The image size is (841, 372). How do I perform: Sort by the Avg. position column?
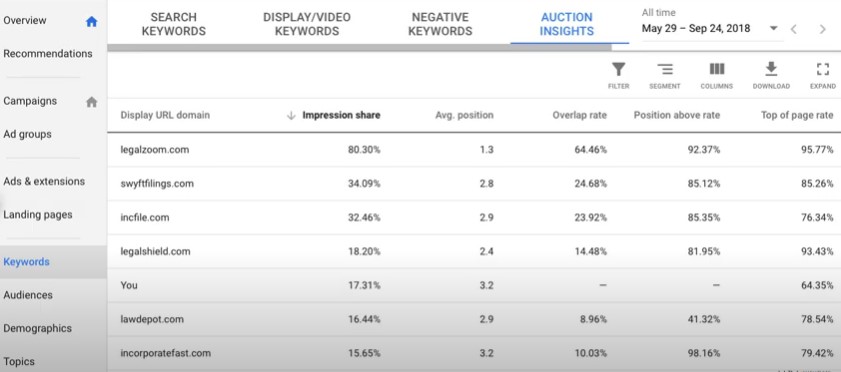464,115
